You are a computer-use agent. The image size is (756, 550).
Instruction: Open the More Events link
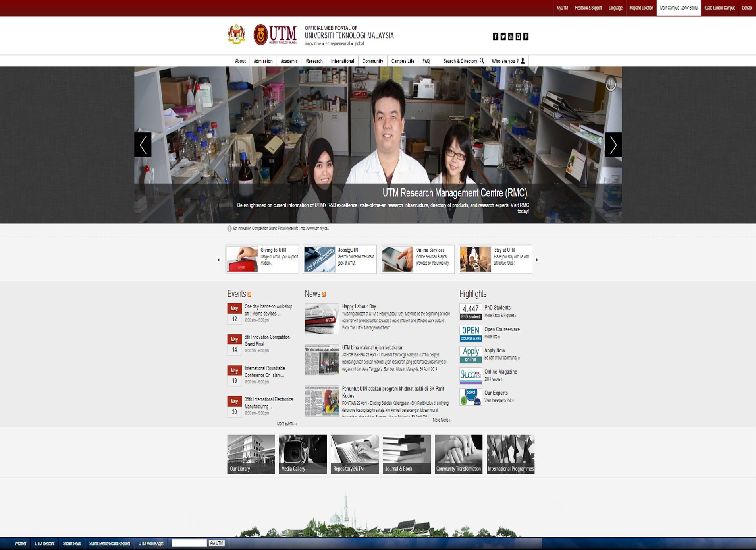coord(287,424)
